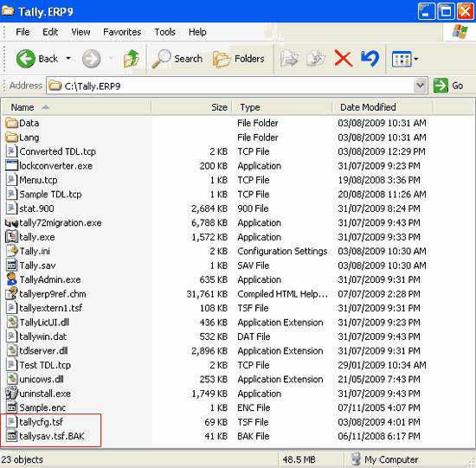Click the green Back arrow icon

coord(26,59)
